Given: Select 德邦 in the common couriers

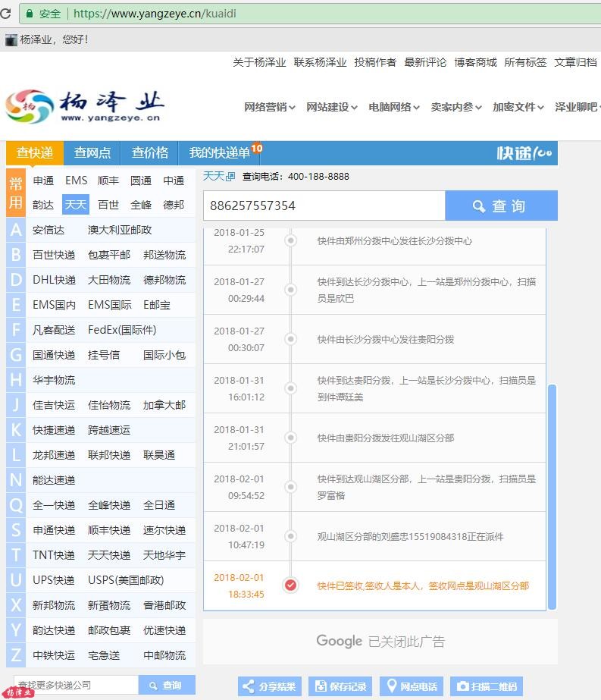Looking at the screenshot, I should (x=174, y=205).
